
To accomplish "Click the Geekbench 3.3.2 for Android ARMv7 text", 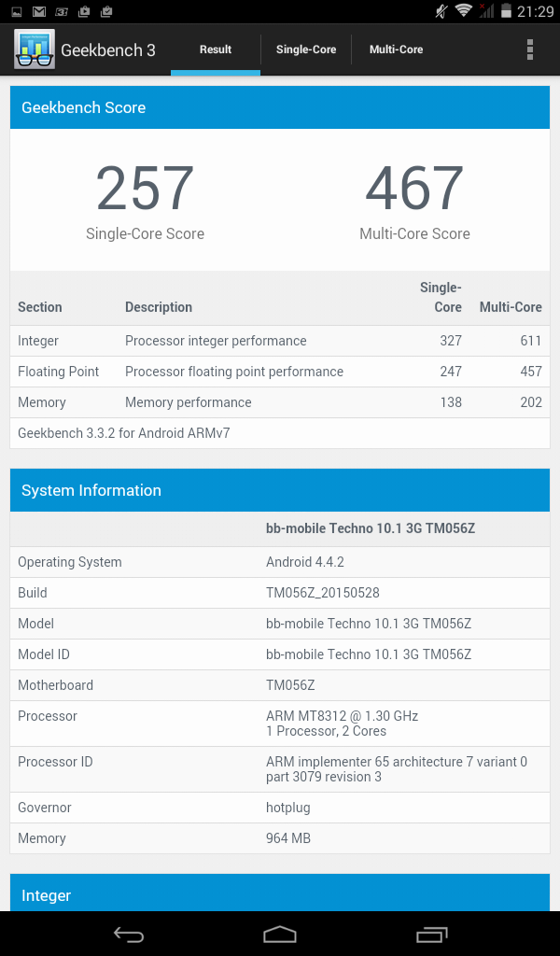I will coord(124,433).
